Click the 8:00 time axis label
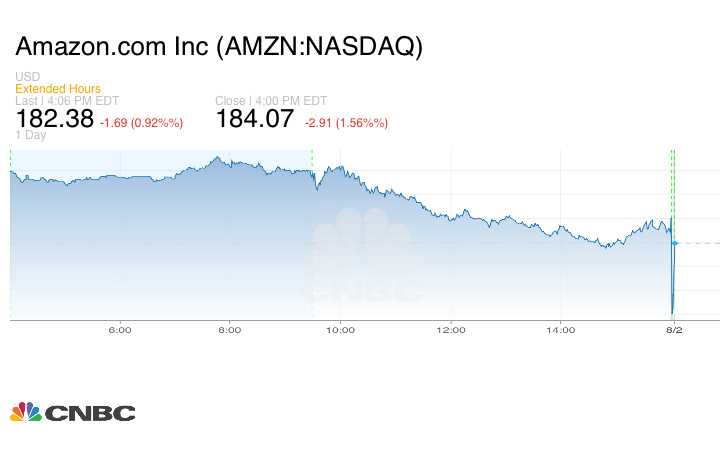 click(x=230, y=330)
